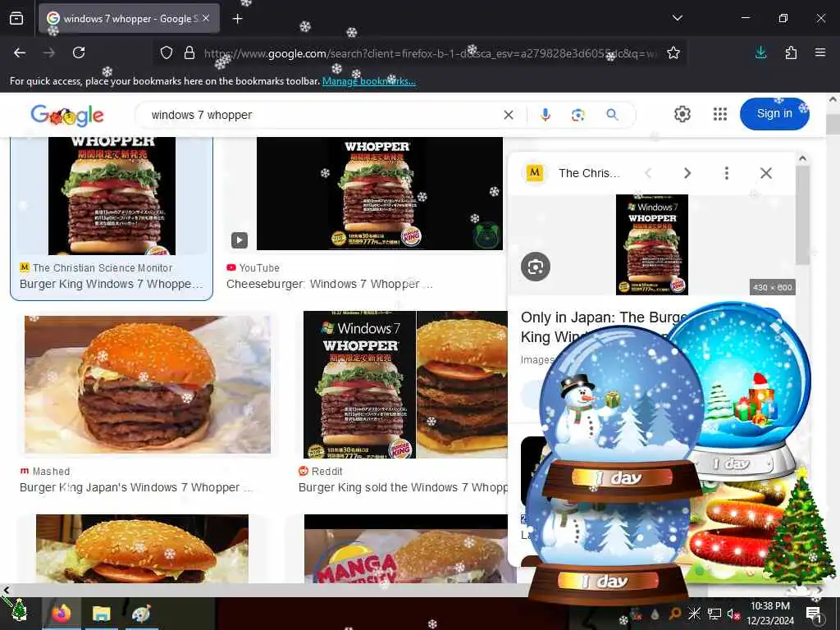Screen dimensions: 840x630
Task: Open the Firefox extensions menu
Action: (x=791, y=52)
